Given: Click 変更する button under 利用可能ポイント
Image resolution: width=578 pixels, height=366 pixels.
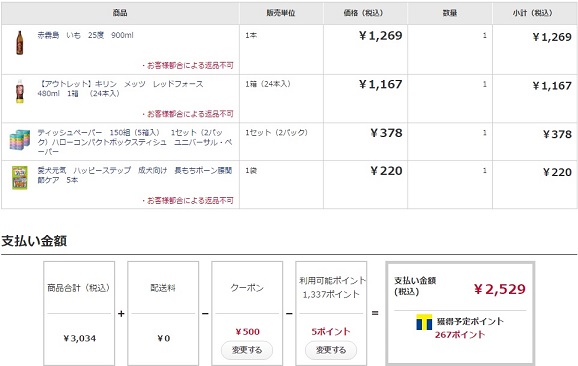Looking at the screenshot, I should tap(331, 350).
